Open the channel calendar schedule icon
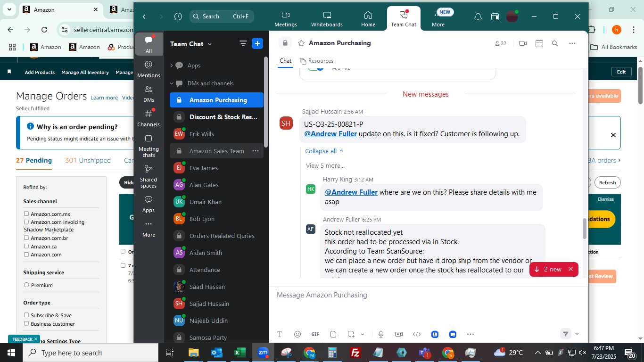644x362 pixels. point(539,43)
